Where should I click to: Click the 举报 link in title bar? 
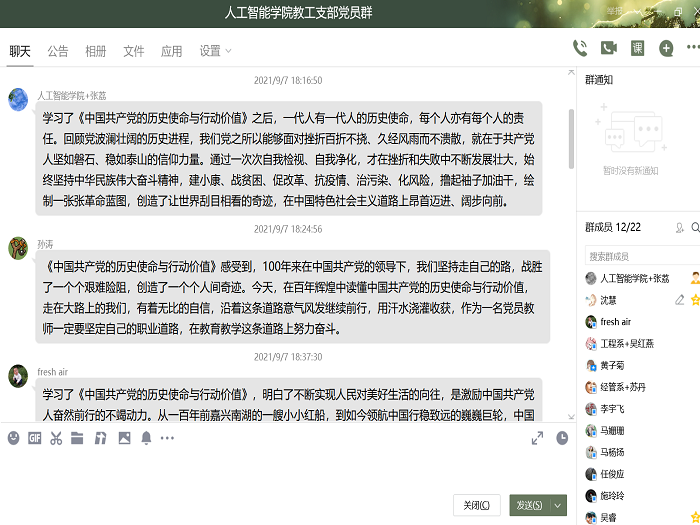[614, 11]
